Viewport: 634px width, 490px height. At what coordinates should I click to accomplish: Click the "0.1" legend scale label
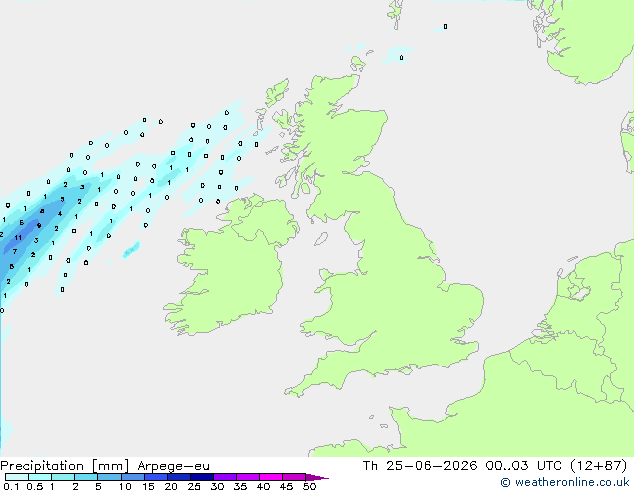point(11,486)
